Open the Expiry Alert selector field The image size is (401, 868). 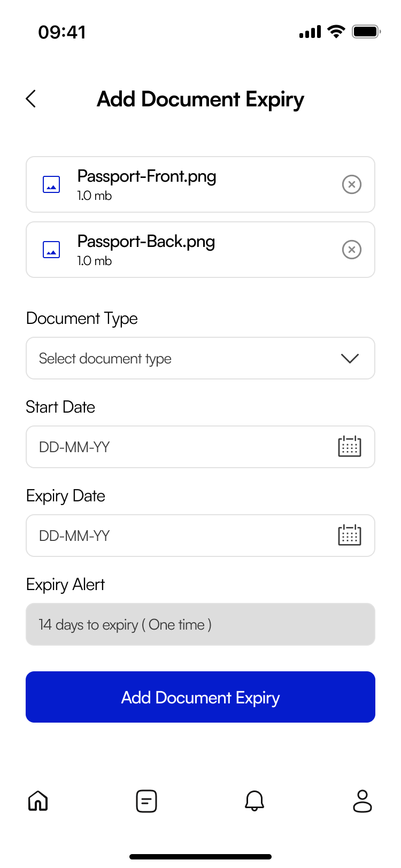point(200,624)
